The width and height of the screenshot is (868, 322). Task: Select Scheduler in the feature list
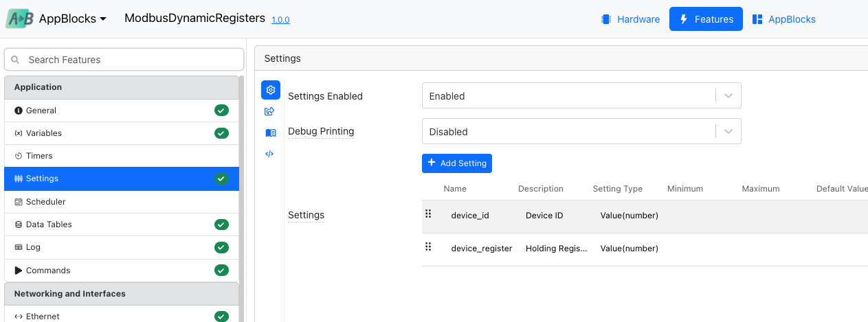122,202
